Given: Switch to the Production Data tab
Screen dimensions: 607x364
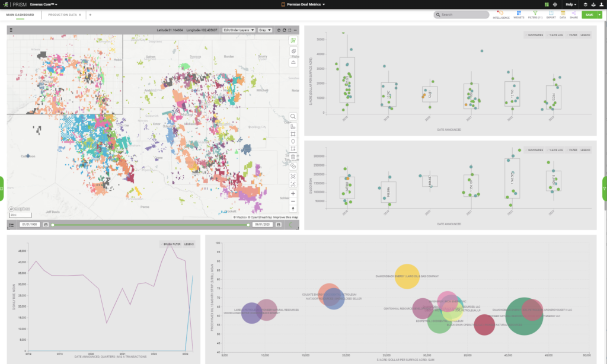Looking at the screenshot, I should [x=62, y=14].
